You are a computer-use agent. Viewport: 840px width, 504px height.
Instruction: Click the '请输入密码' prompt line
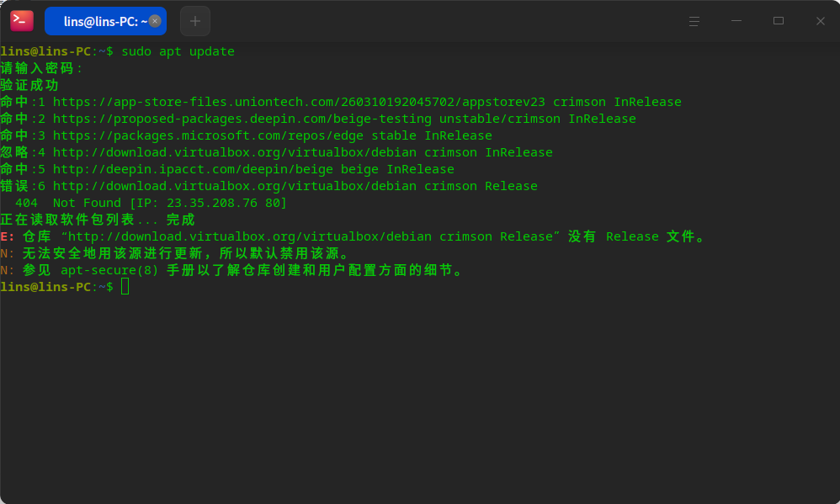[x=41, y=68]
